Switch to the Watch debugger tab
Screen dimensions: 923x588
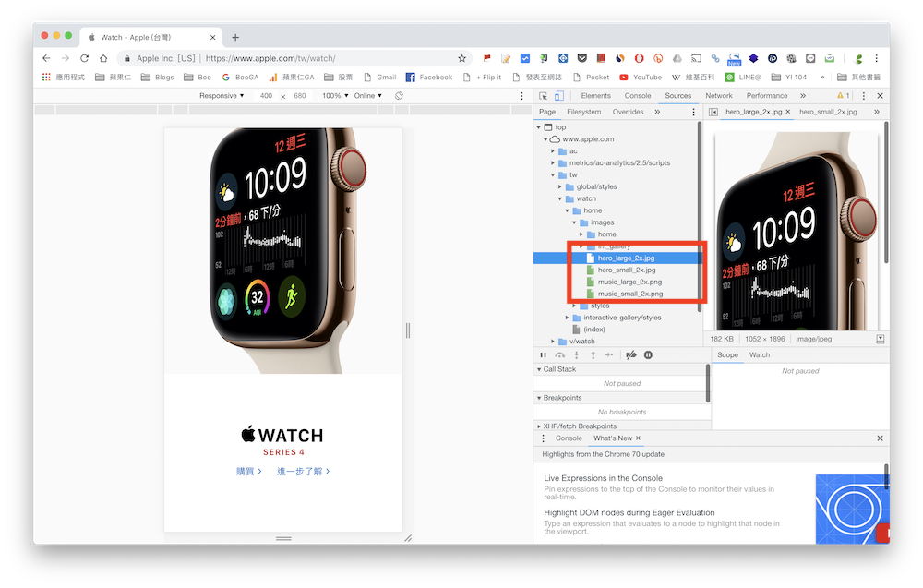760,354
